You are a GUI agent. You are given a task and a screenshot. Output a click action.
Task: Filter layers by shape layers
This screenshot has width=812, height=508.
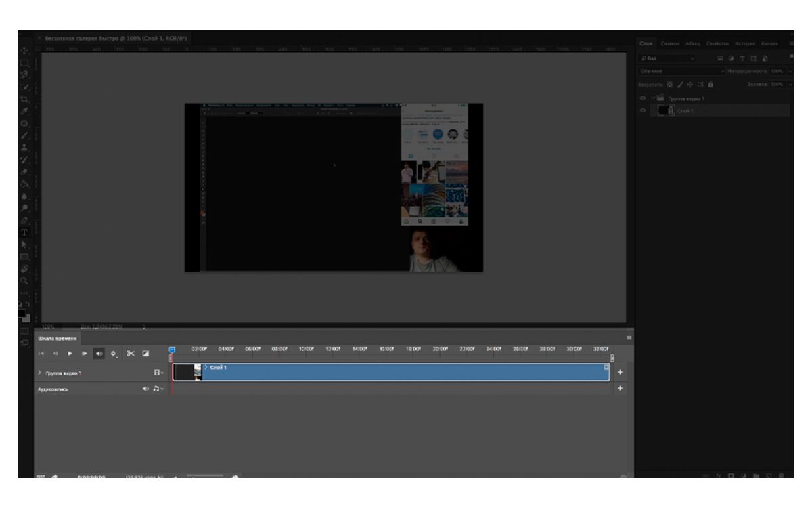coord(753,59)
